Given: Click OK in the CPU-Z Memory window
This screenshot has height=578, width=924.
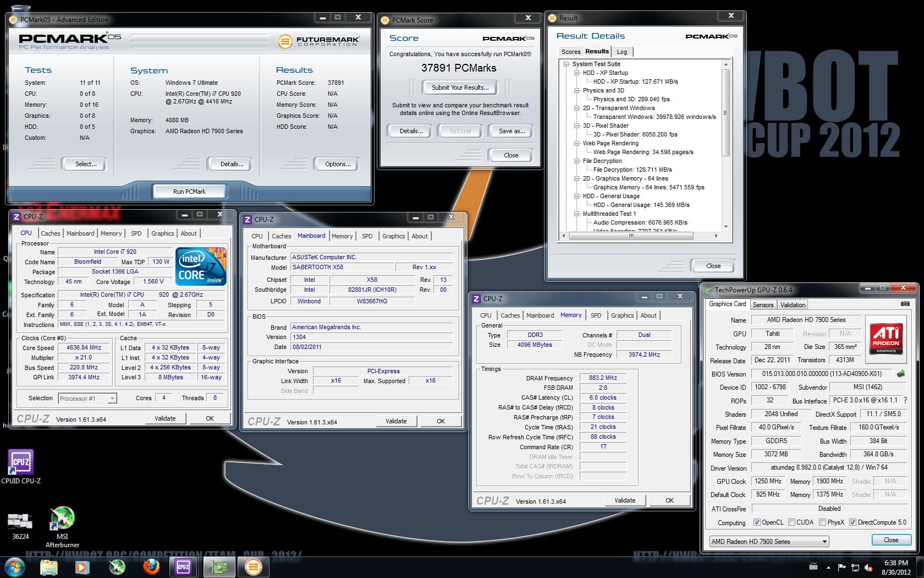Looking at the screenshot, I should point(669,500).
